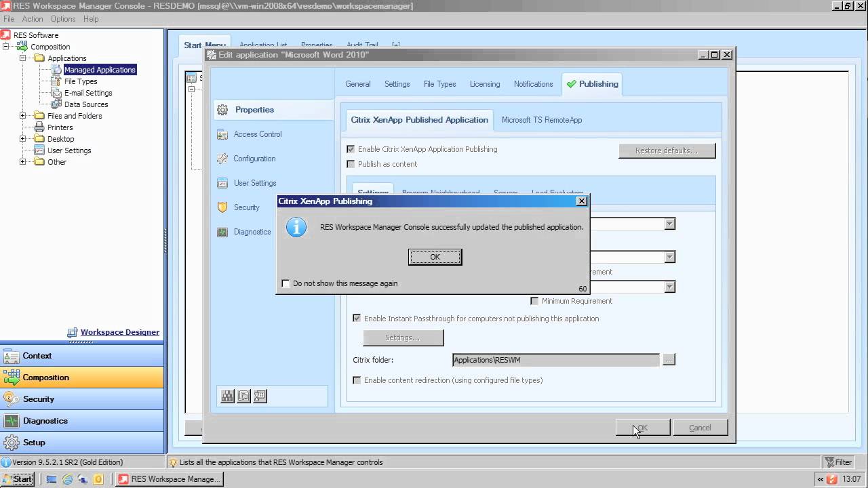This screenshot has width=868, height=488.
Task: Toggle Minimum Requirement checkbox
Action: click(534, 301)
